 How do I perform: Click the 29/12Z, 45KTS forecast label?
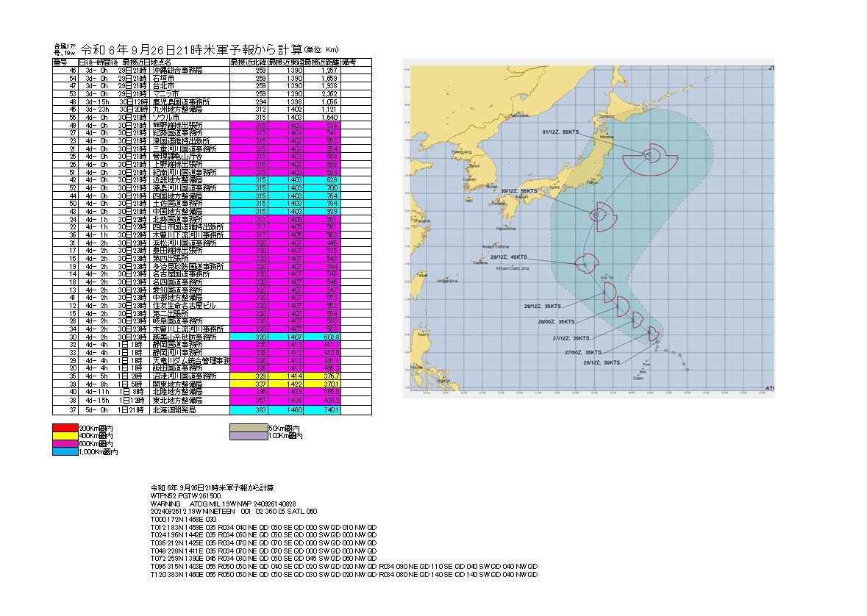point(510,258)
